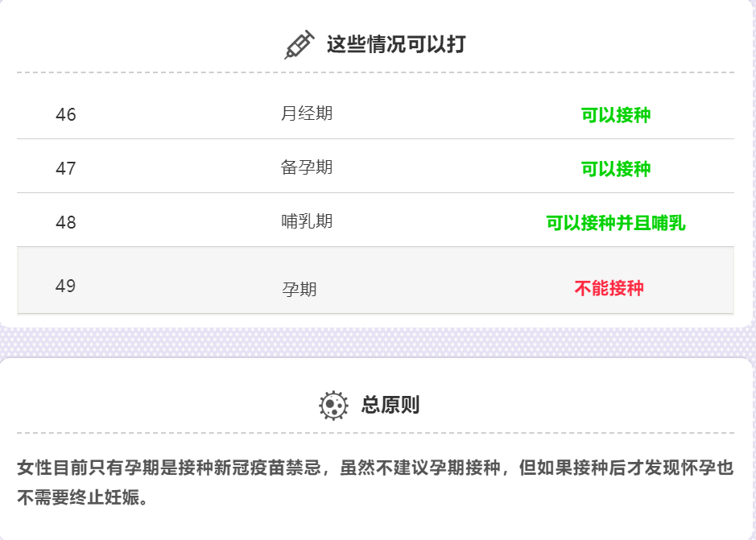Click the 月经期 condition label
This screenshot has height=540, width=756.
click(307, 114)
